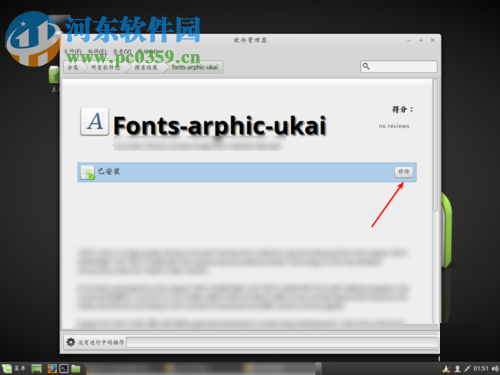Click the show desktop icon on taskbar

tap(37, 368)
